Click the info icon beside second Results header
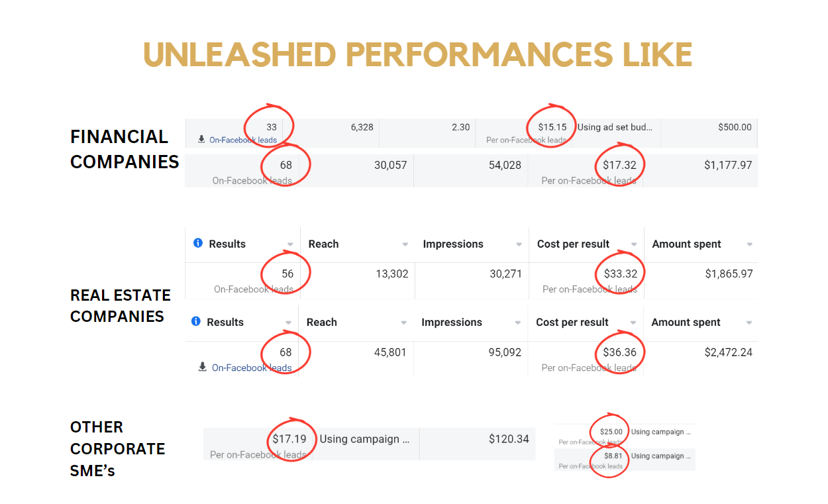828x504 pixels. [195, 321]
